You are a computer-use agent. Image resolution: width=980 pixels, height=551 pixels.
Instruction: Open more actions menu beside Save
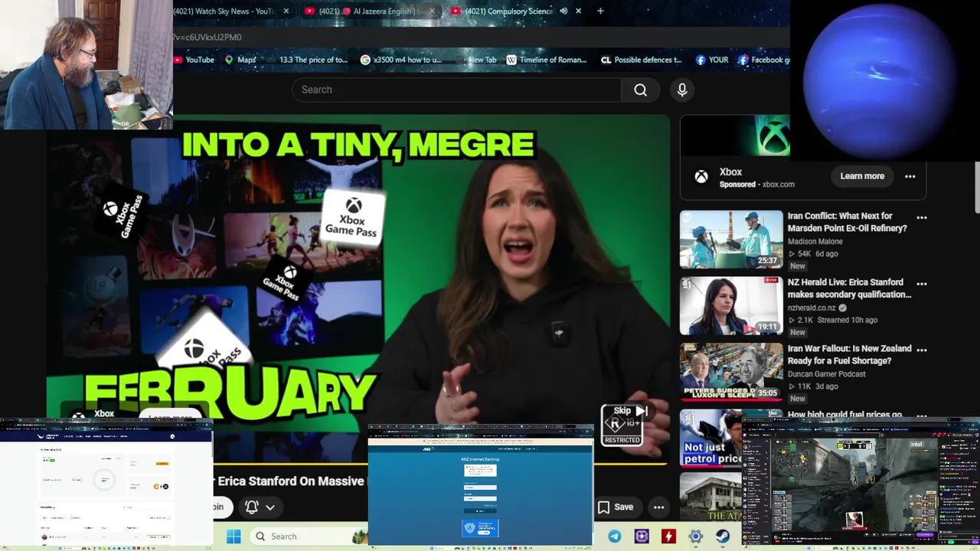(658, 507)
